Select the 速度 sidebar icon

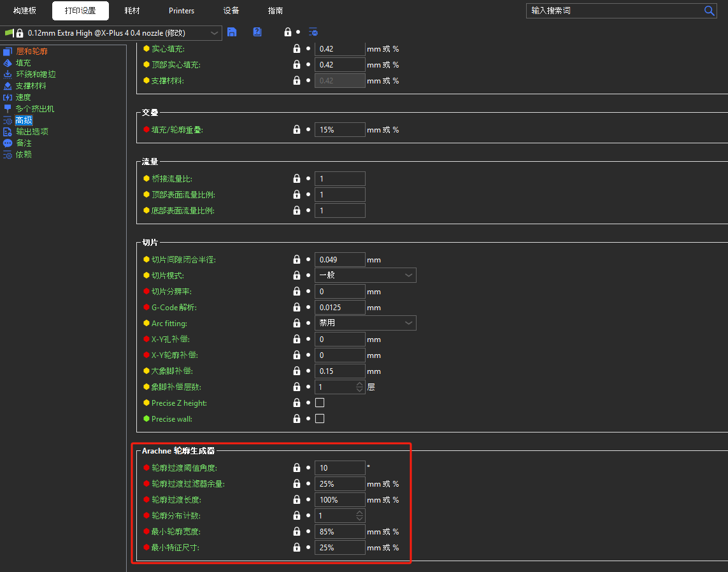pos(8,97)
